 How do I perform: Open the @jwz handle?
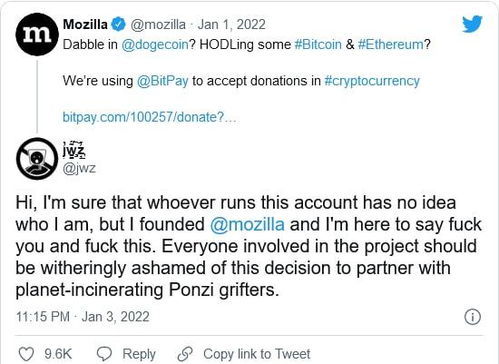tap(79, 168)
